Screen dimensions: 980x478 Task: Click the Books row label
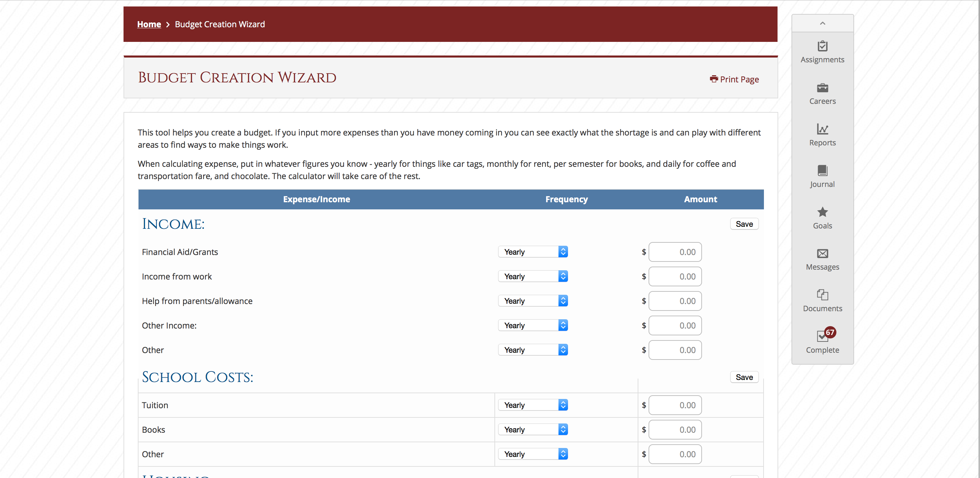coord(153,429)
